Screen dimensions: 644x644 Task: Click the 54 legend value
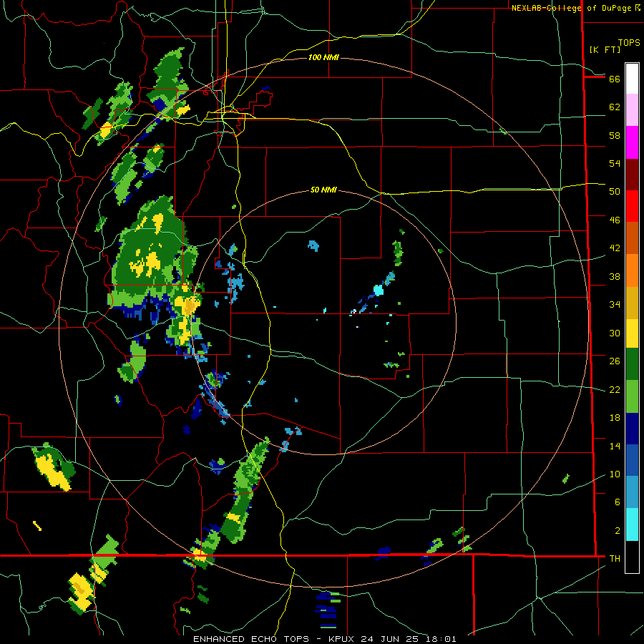pyautogui.click(x=615, y=163)
